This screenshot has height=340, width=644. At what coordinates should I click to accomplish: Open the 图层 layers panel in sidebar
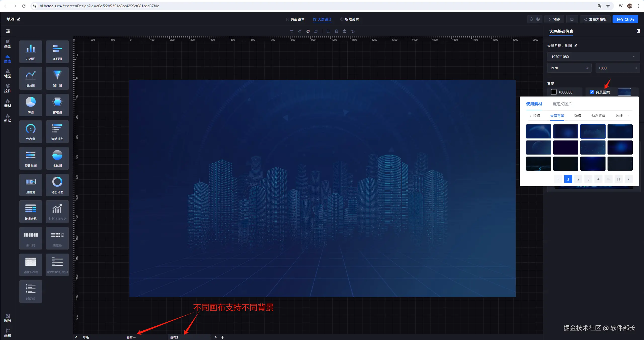(8, 318)
